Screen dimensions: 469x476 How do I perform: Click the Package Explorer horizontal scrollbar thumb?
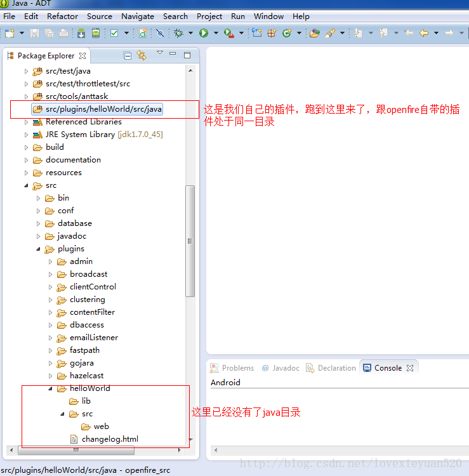76,450
